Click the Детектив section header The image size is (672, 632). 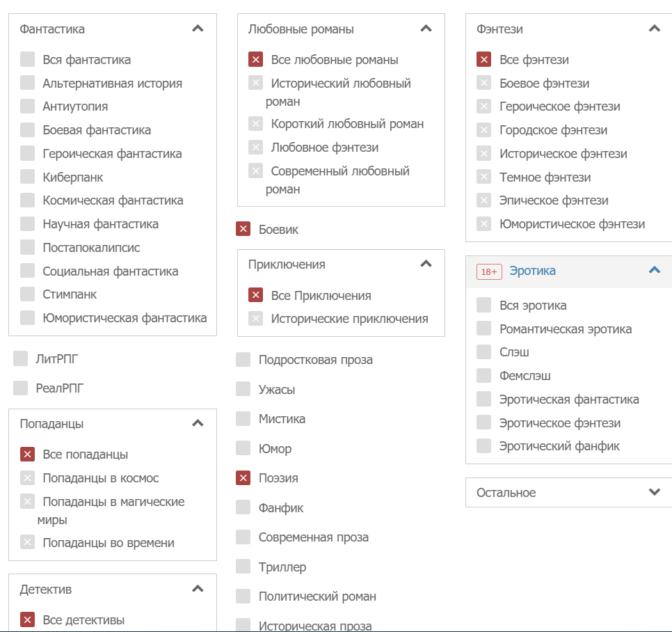click(46, 590)
